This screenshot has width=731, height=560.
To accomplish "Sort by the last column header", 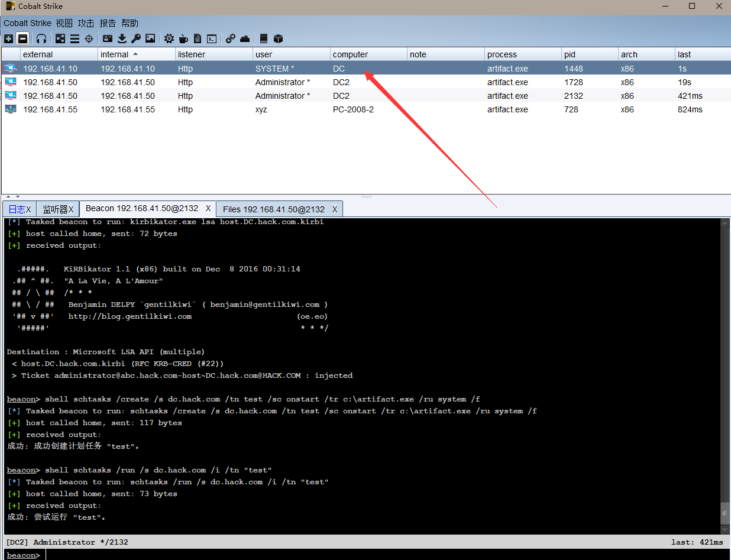I will tap(703, 54).
